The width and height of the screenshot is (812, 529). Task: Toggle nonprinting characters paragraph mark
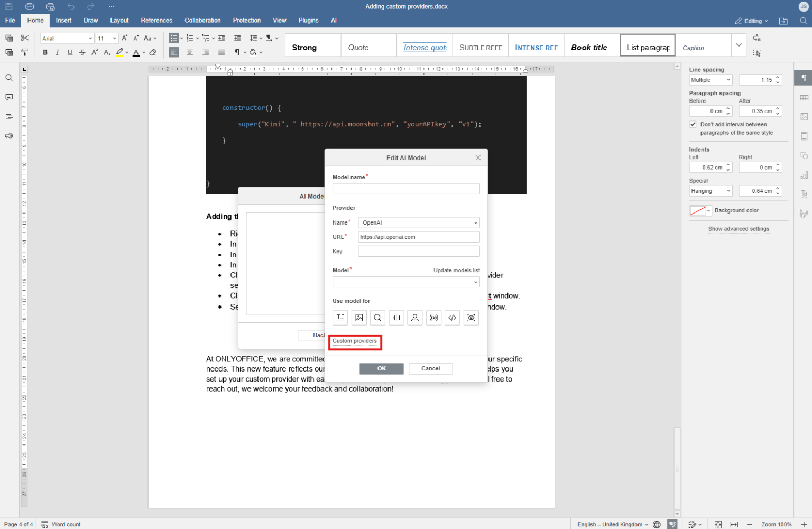click(x=237, y=52)
